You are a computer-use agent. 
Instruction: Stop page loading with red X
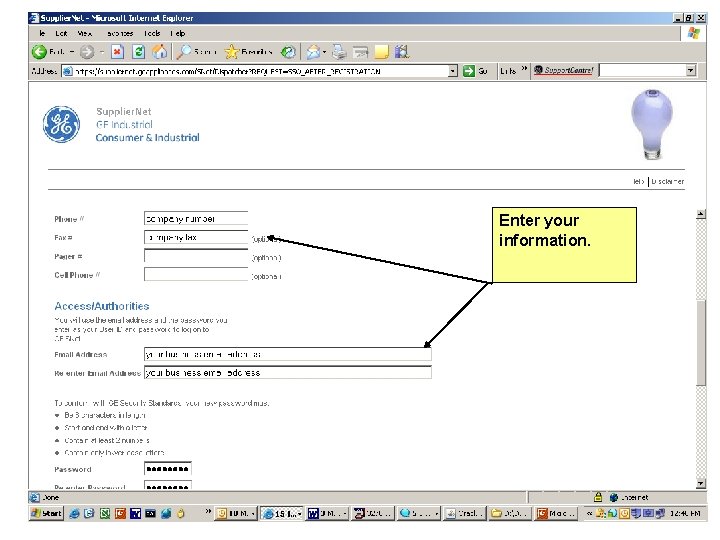click(x=118, y=52)
